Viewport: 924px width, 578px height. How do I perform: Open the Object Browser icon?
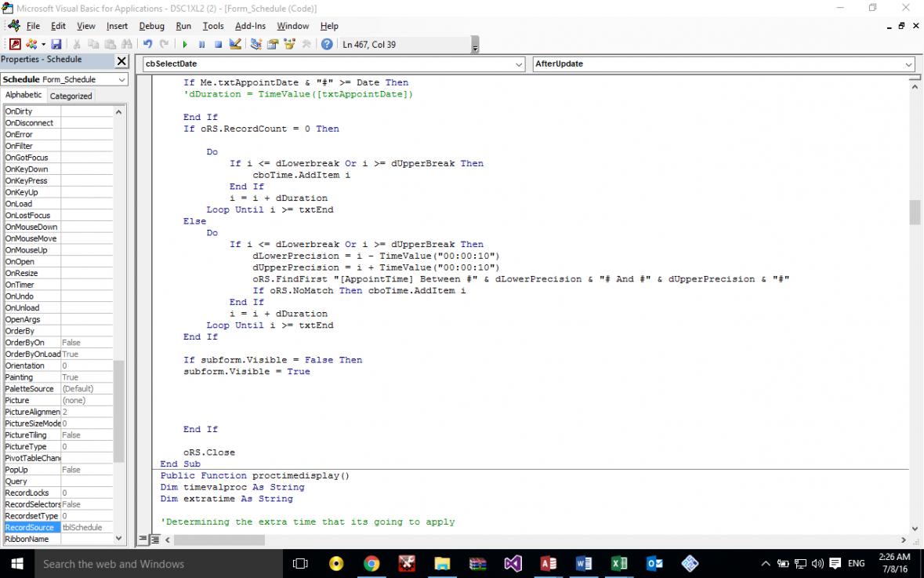point(289,44)
